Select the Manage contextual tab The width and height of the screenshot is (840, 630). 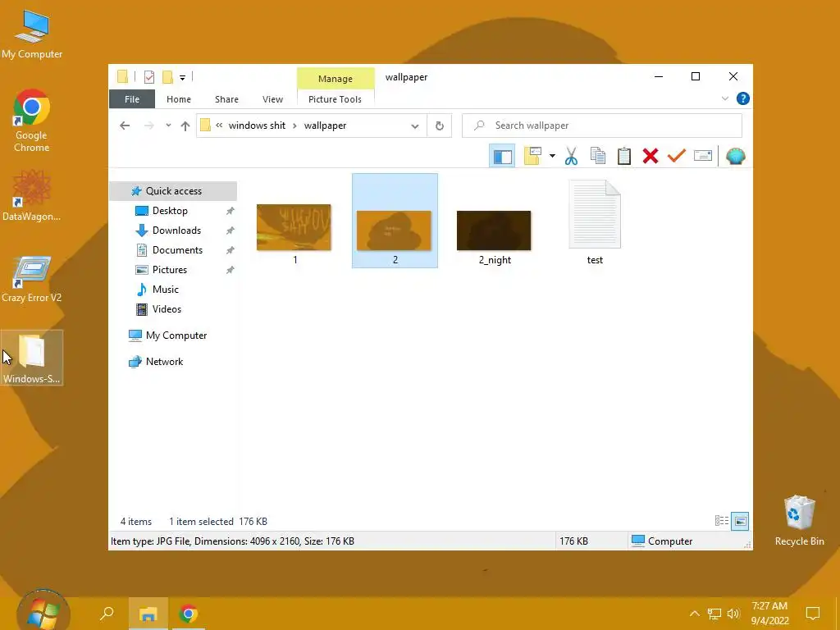click(x=336, y=78)
